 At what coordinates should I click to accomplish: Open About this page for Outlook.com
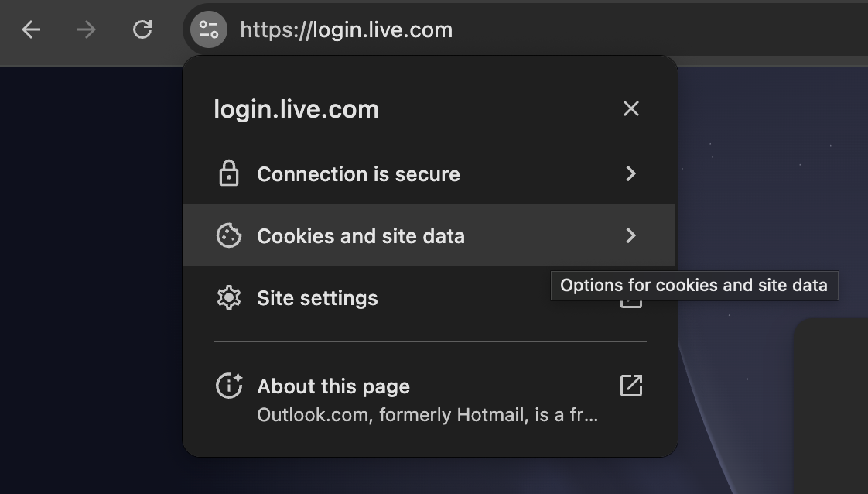[333, 386]
